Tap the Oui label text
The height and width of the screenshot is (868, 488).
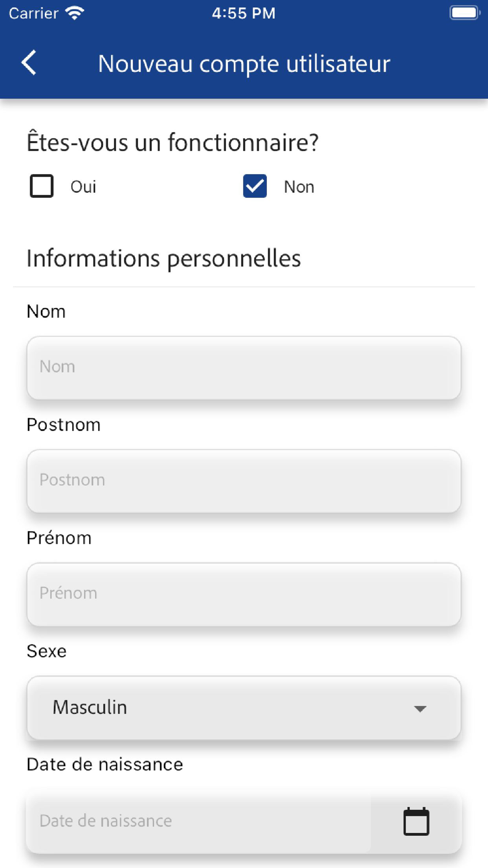[83, 187]
